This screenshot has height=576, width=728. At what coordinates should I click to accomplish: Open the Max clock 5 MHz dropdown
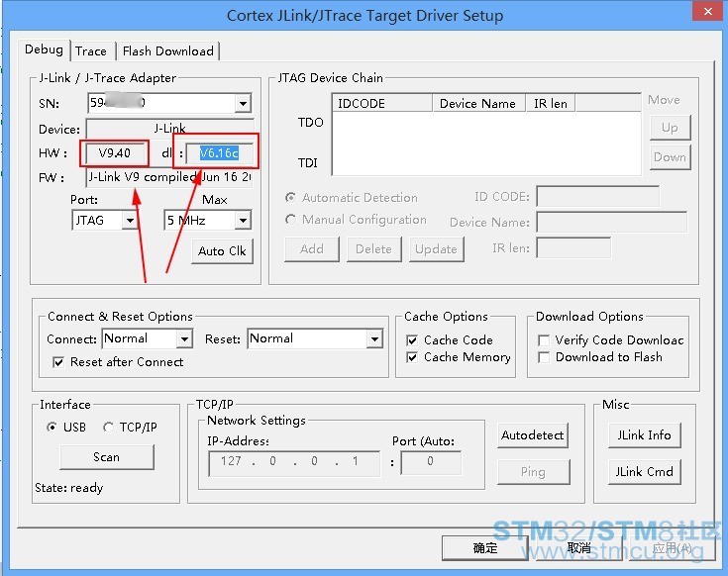[x=243, y=221]
